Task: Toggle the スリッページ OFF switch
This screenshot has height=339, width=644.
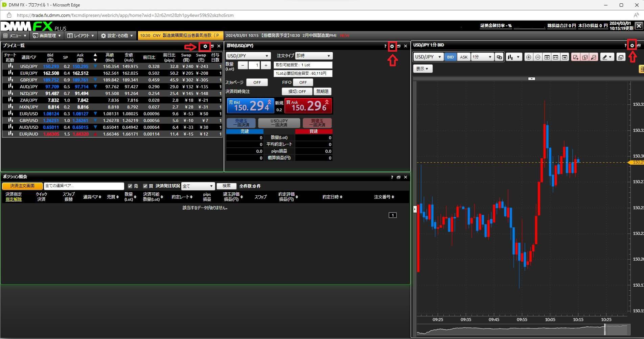Action: pos(257,82)
